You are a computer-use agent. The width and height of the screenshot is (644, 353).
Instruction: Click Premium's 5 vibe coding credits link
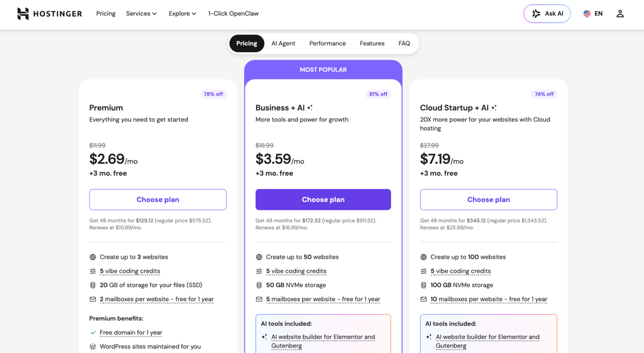click(x=130, y=271)
